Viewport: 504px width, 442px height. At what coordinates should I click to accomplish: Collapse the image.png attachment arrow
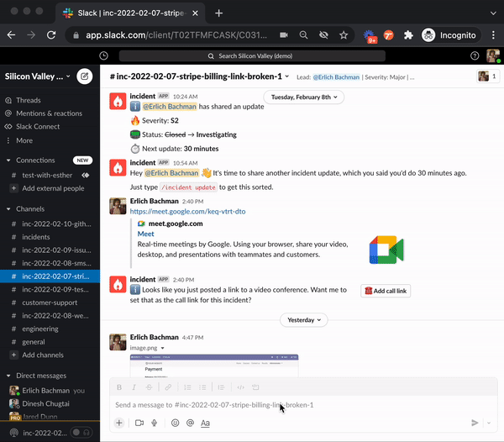click(163, 348)
